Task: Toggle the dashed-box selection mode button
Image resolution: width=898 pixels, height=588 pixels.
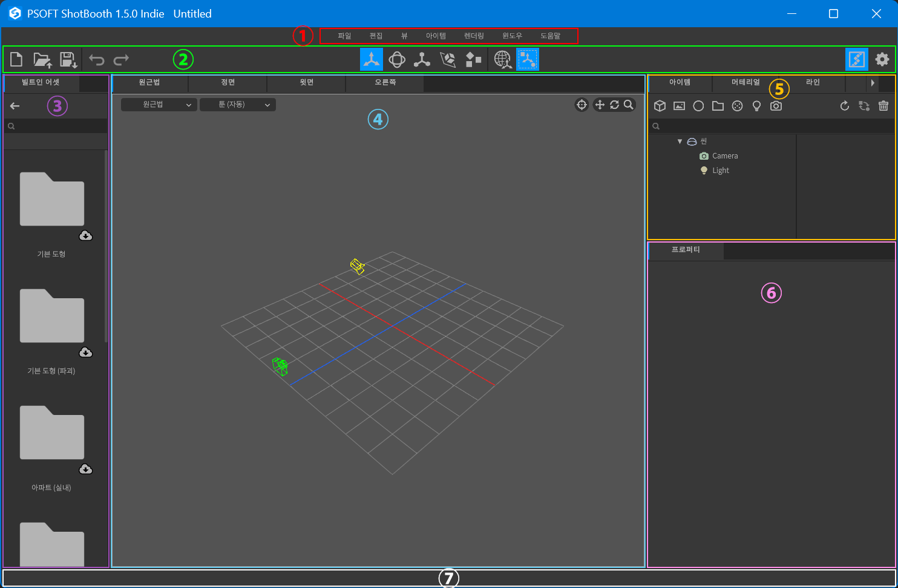Action: click(x=528, y=59)
